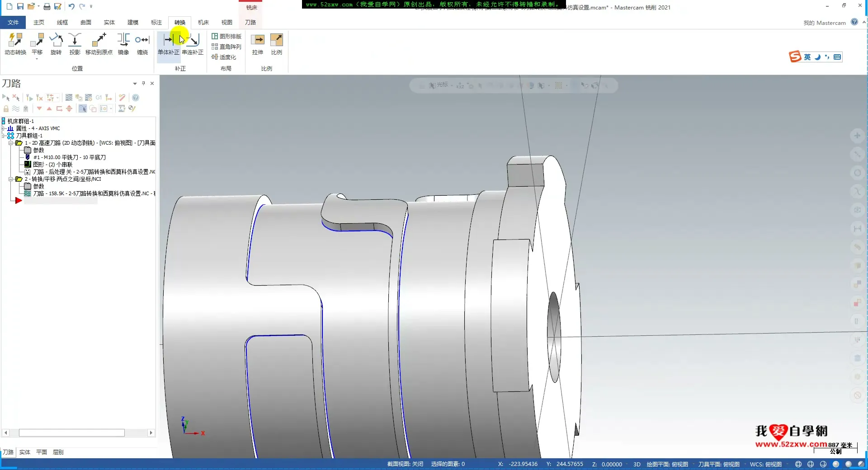This screenshot has width=868, height=470.
Task: Collapse operation 1 2D高速刀路 tree node
Action: click(x=11, y=143)
